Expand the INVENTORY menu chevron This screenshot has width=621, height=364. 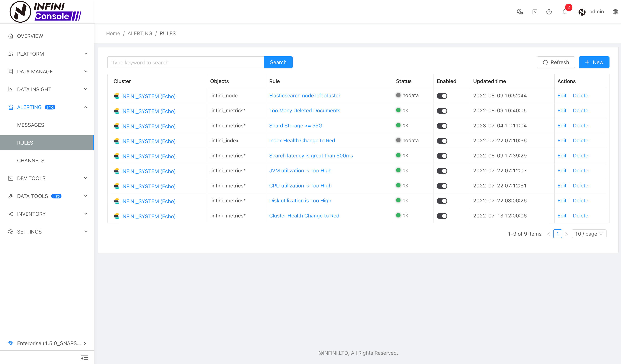(x=86, y=214)
